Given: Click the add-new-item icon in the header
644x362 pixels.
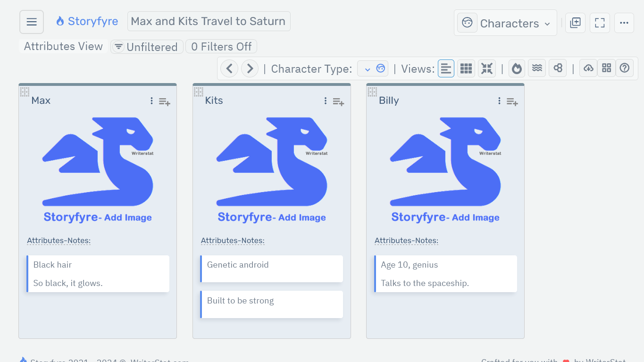Looking at the screenshot, I should tap(575, 23).
